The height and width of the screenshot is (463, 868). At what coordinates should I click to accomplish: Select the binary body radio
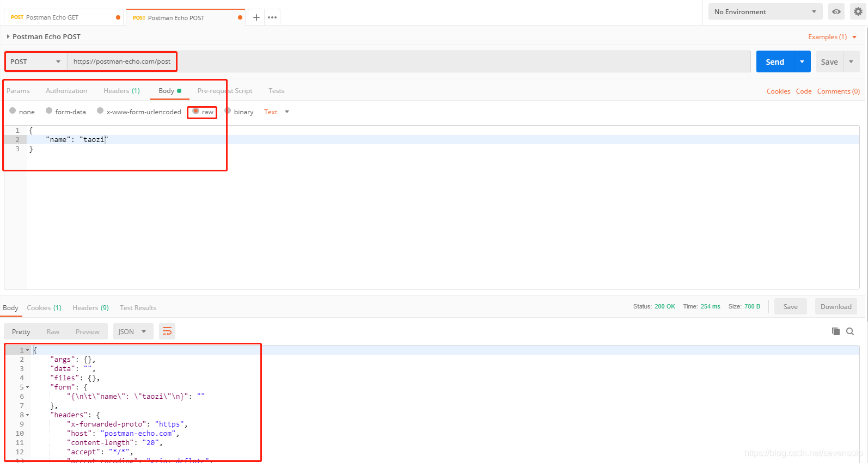tap(228, 111)
